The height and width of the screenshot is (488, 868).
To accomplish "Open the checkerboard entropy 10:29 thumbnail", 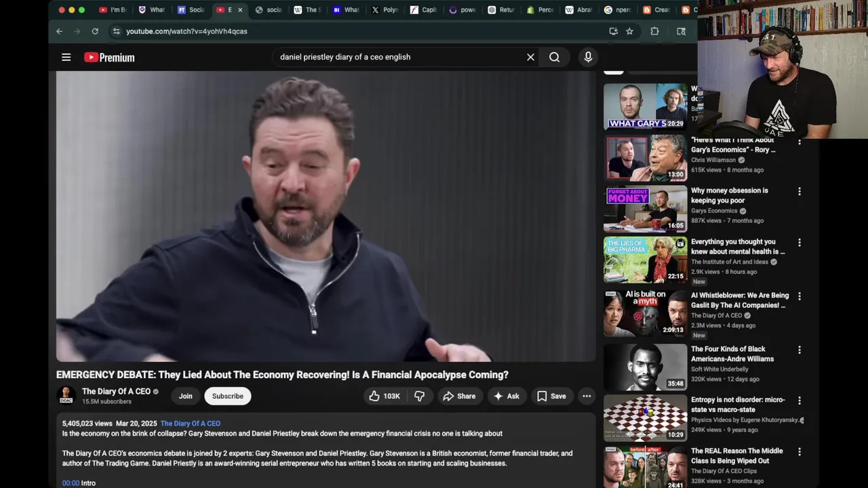I will click(645, 418).
